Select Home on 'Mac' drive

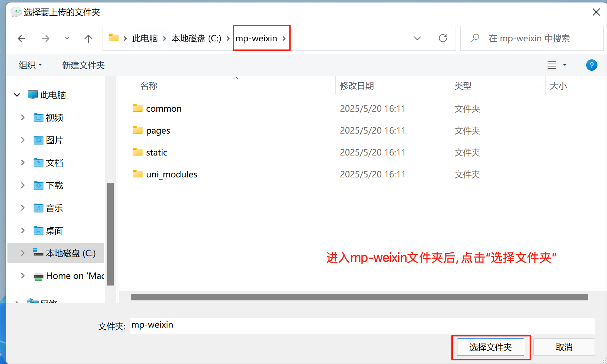coord(75,276)
